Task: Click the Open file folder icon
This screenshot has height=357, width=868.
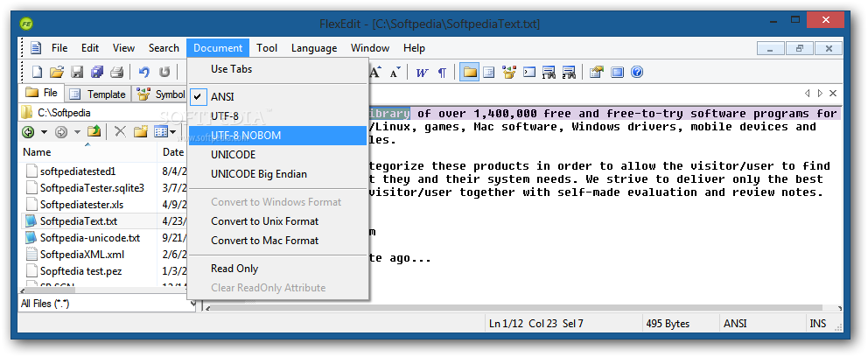Action: pos(57,72)
